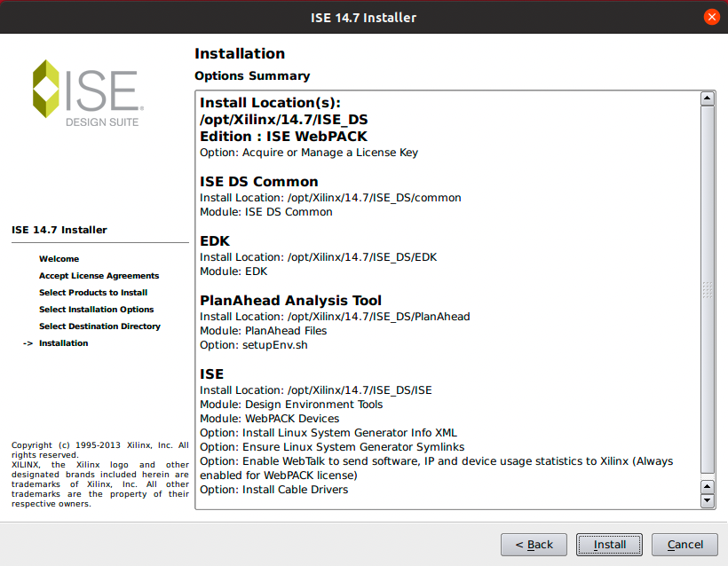Cancel the ISE installation

pyautogui.click(x=684, y=544)
